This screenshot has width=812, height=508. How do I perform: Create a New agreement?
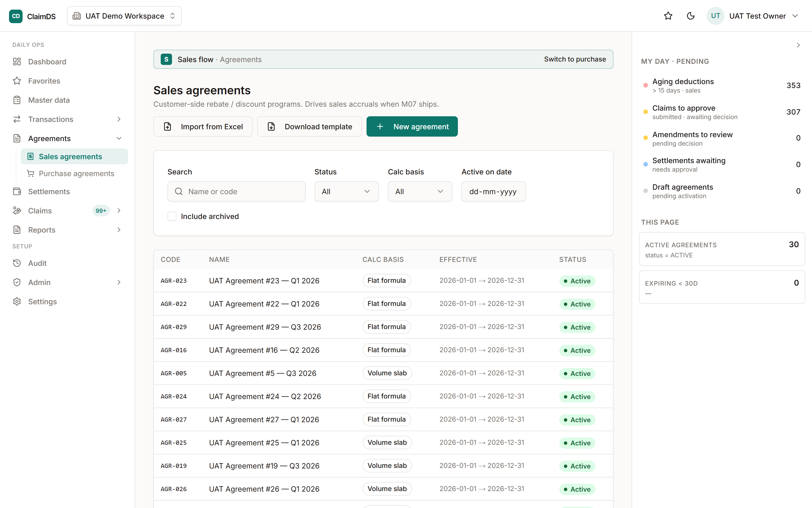[x=412, y=126]
